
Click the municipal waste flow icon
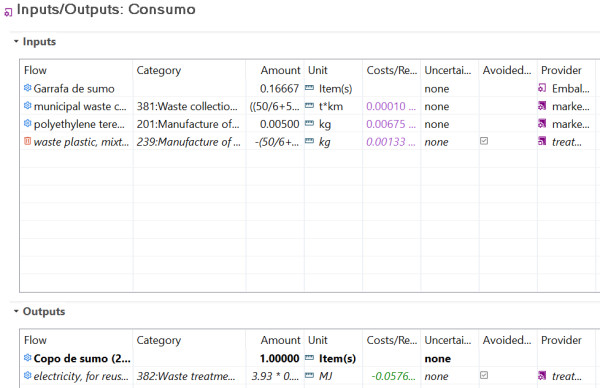[x=28, y=106]
